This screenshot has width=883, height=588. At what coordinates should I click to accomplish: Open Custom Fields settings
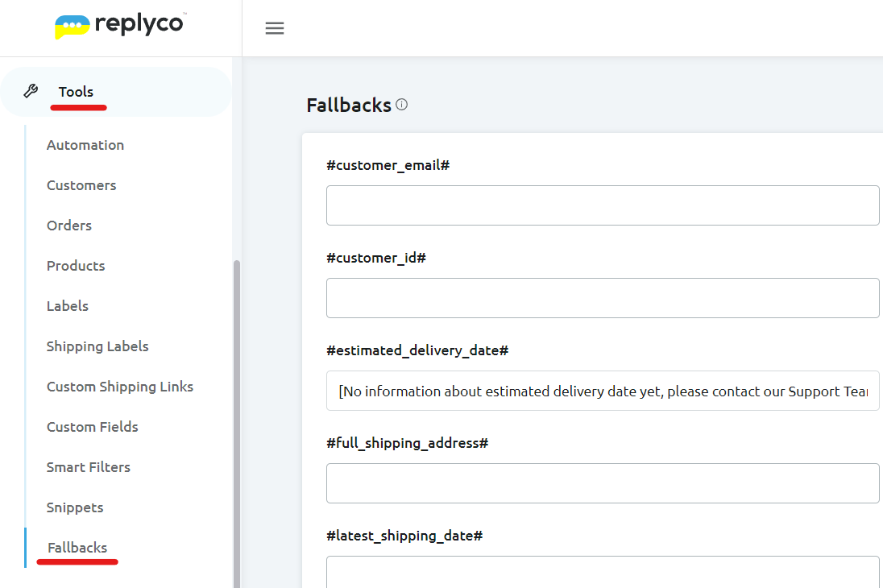93,427
